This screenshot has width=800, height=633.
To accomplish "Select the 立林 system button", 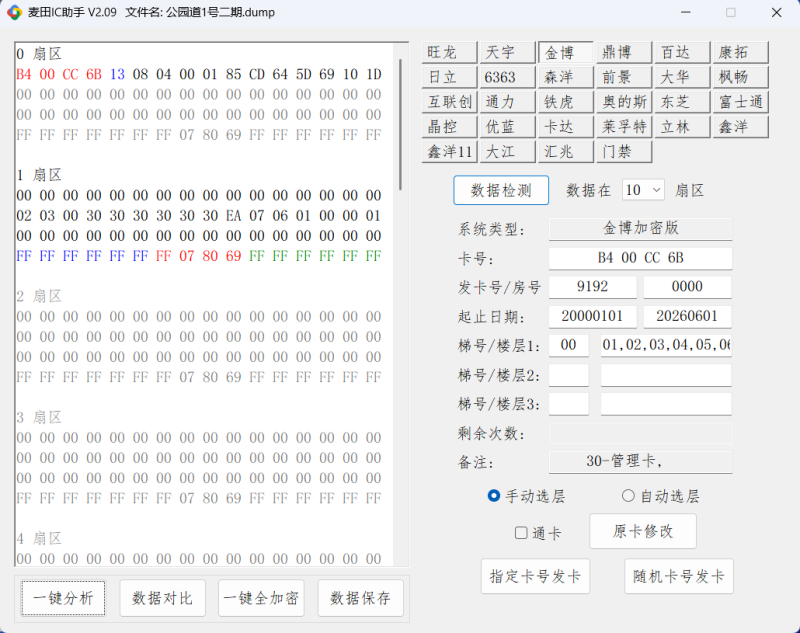I will click(682, 126).
